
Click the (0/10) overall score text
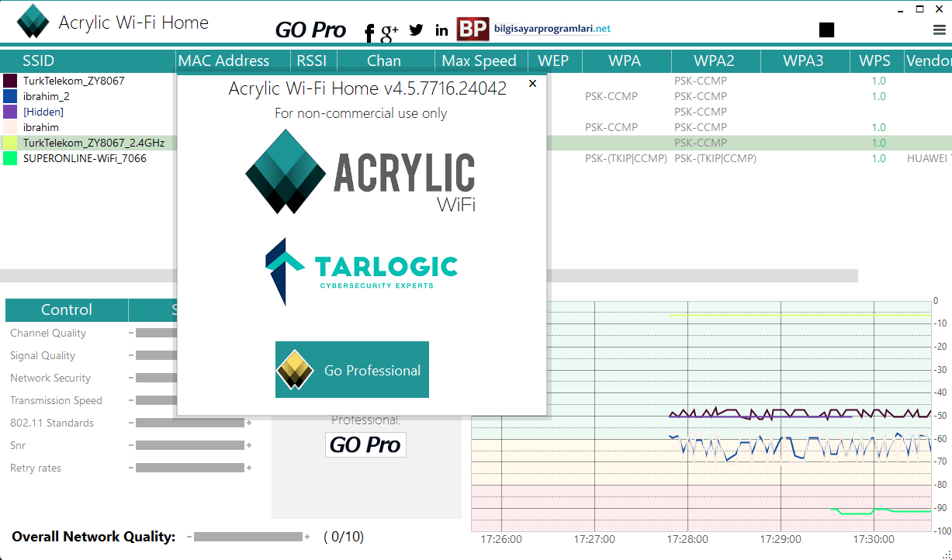[x=344, y=537]
